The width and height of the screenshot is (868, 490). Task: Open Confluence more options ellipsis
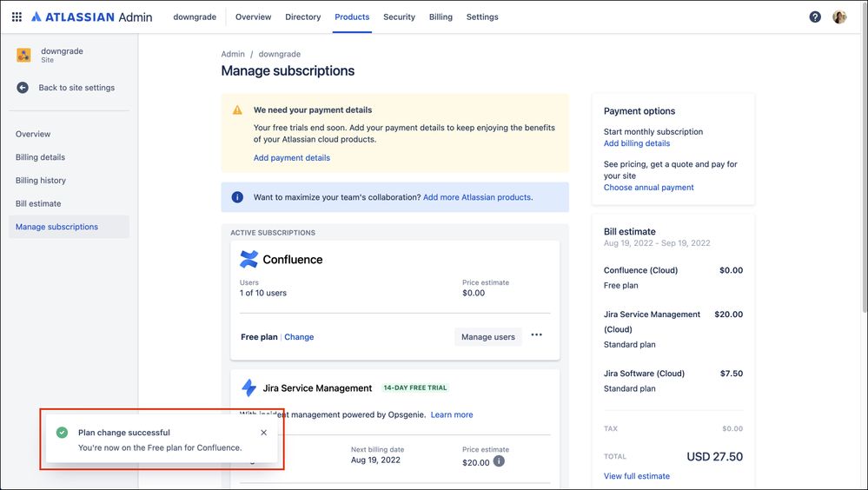click(x=536, y=335)
